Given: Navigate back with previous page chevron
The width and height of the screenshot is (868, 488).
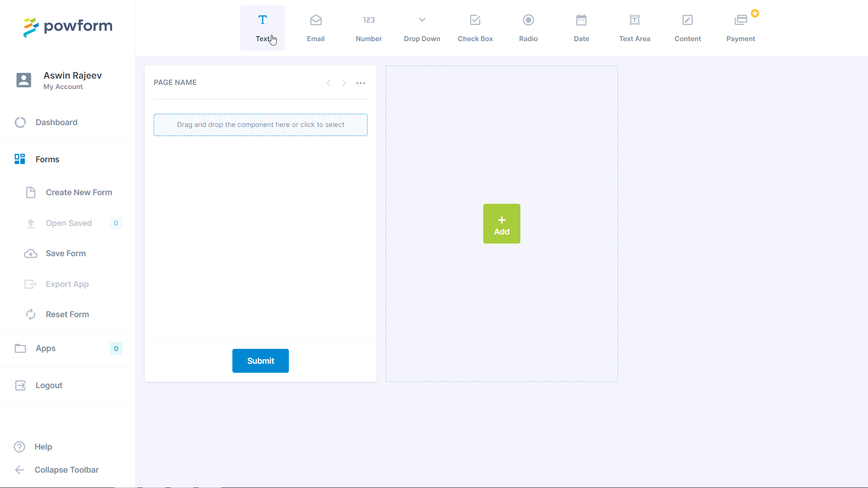Looking at the screenshot, I should (x=329, y=83).
